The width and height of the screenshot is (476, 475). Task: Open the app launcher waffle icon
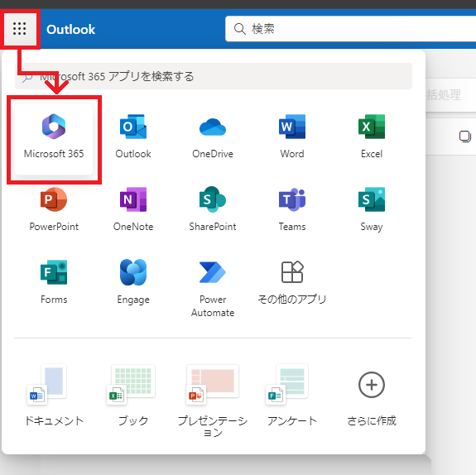point(19,29)
